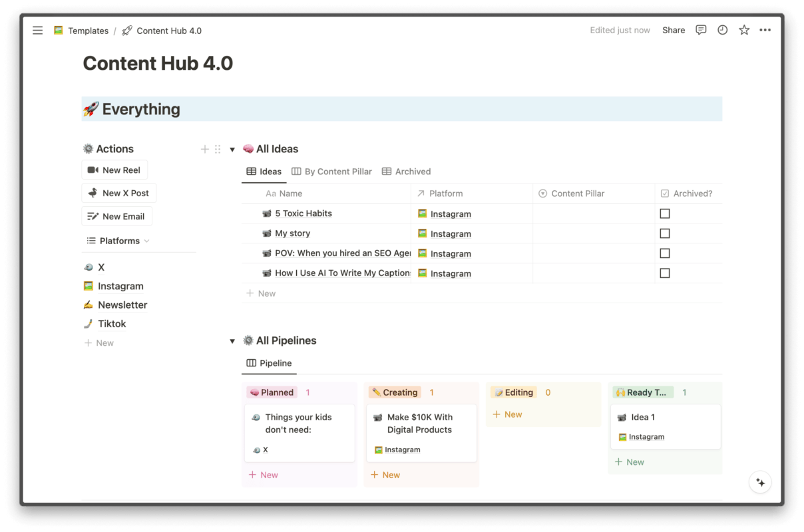Open the page options ellipsis menu
The width and height of the screenshot is (804, 532).
point(765,30)
